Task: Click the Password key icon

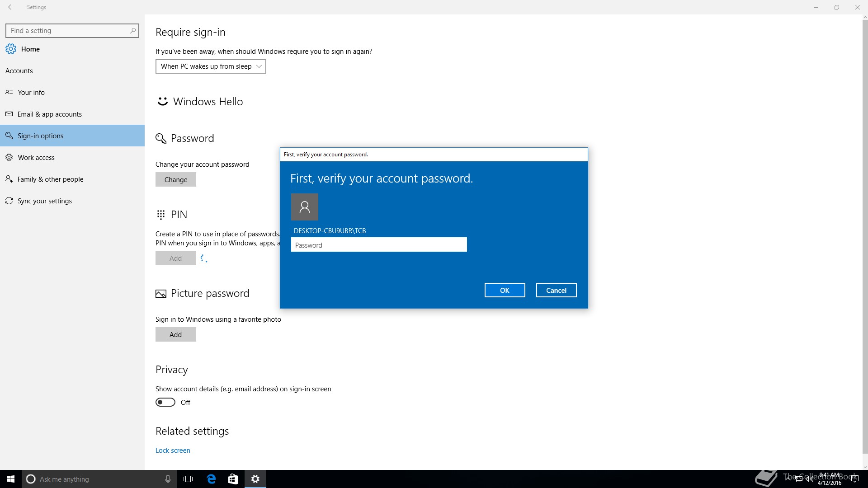Action: coord(161,138)
